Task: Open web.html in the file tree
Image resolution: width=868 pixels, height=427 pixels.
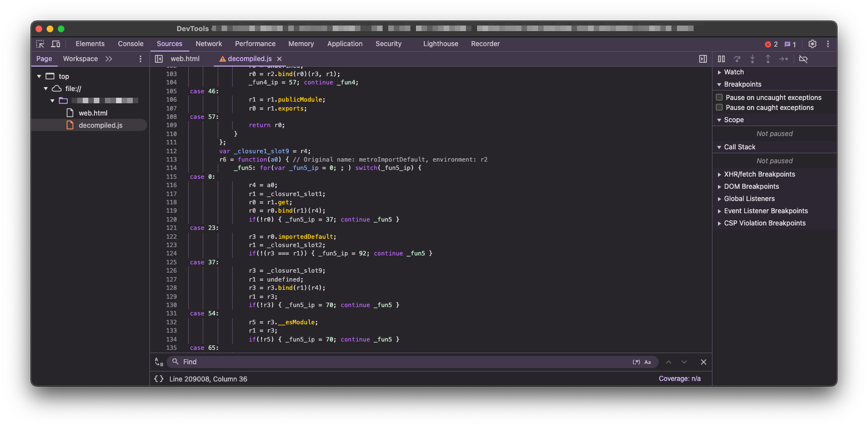Action: 93,113
